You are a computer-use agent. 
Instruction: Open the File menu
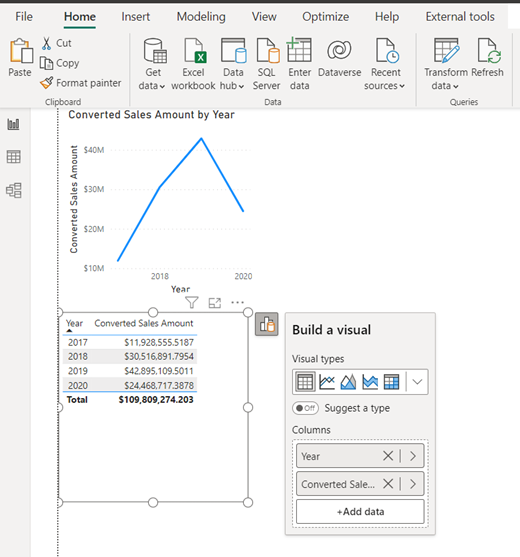pyautogui.click(x=24, y=17)
